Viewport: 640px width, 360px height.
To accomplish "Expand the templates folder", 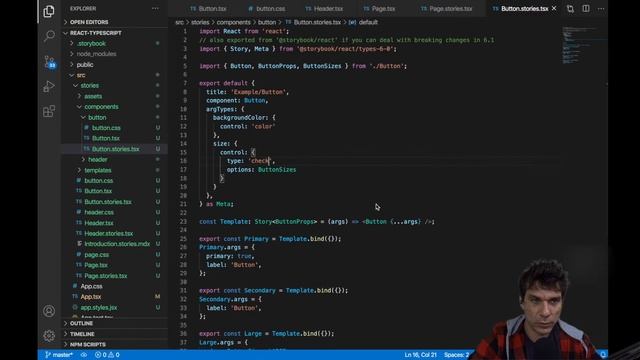I will (98, 170).
